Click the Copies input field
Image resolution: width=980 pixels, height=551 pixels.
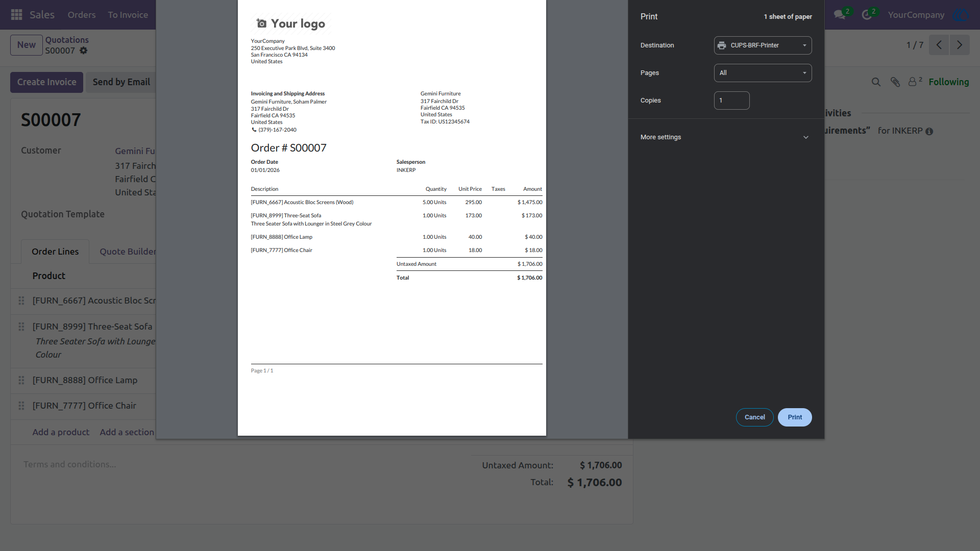(731, 101)
